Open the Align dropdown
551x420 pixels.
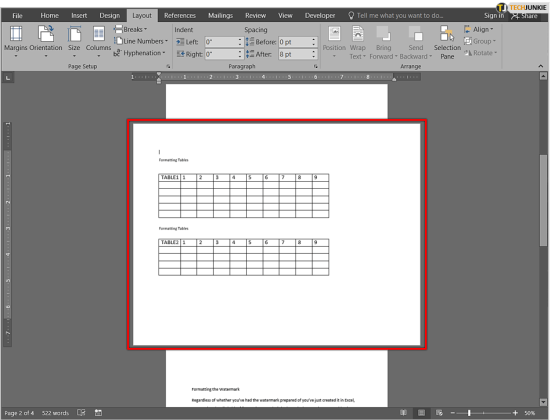(479, 29)
